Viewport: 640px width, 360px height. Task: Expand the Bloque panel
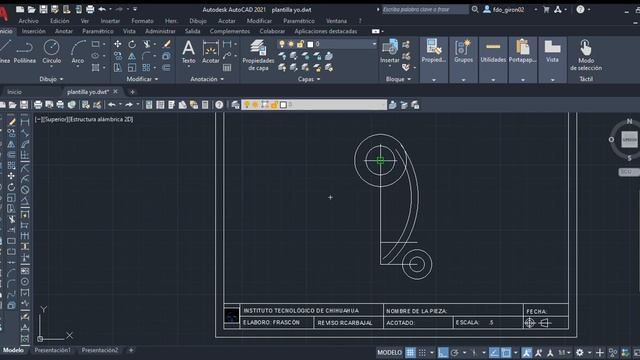tap(398, 79)
